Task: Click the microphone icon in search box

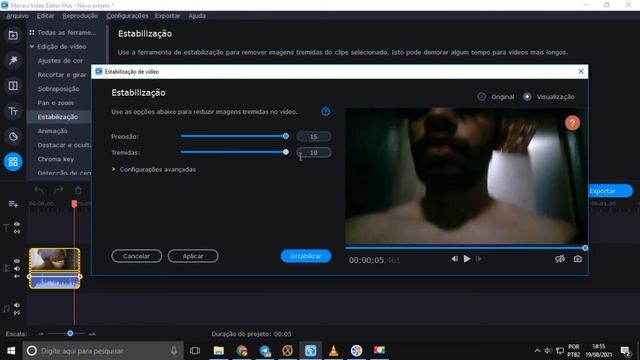Action: pyautogui.click(x=174, y=351)
